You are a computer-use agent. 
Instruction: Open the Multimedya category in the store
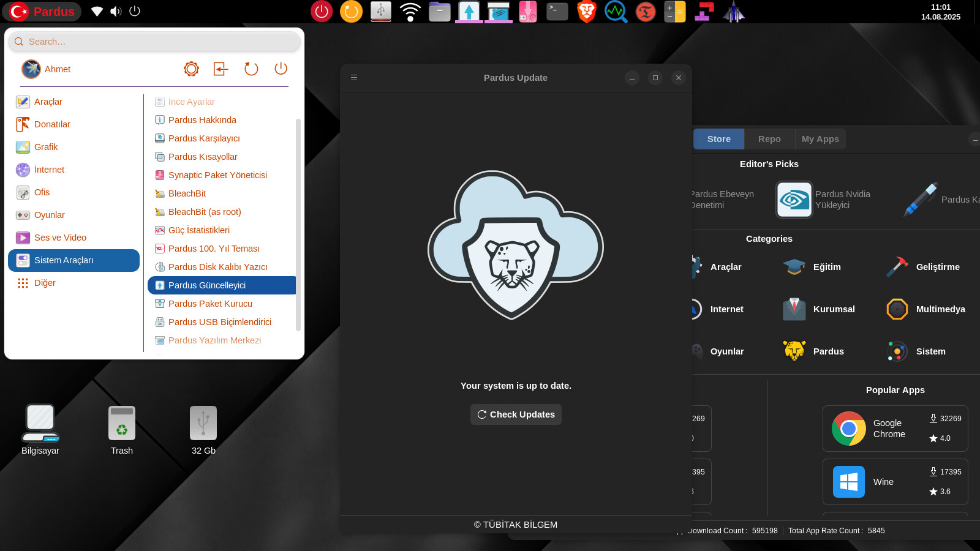(x=926, y=309)
